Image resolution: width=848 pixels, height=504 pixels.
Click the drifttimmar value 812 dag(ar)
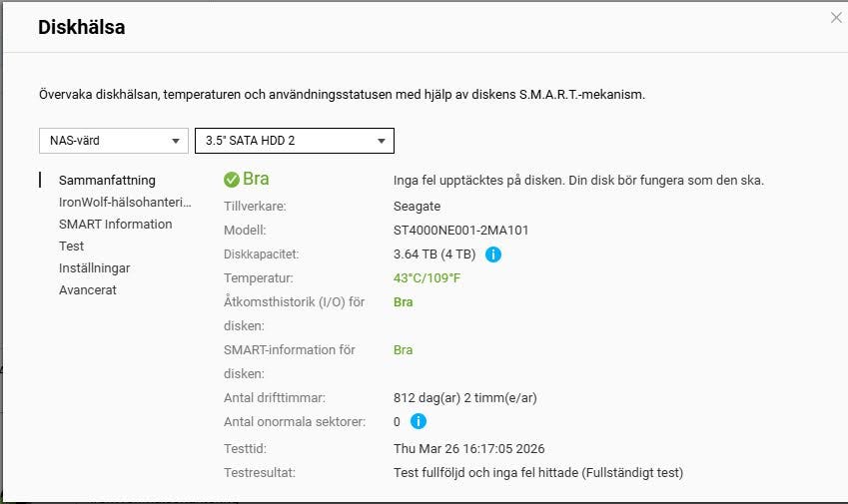[465, 398]
